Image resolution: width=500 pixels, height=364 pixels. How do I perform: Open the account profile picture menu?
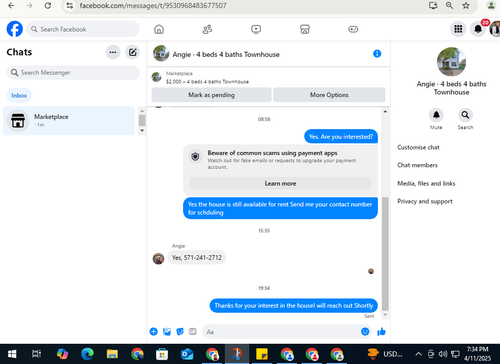[495, 29]
